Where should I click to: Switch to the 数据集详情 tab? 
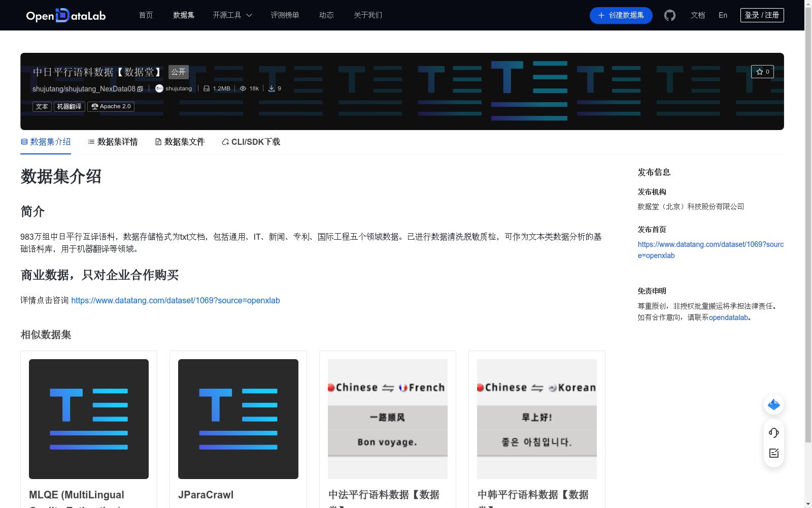click(113, 142)
